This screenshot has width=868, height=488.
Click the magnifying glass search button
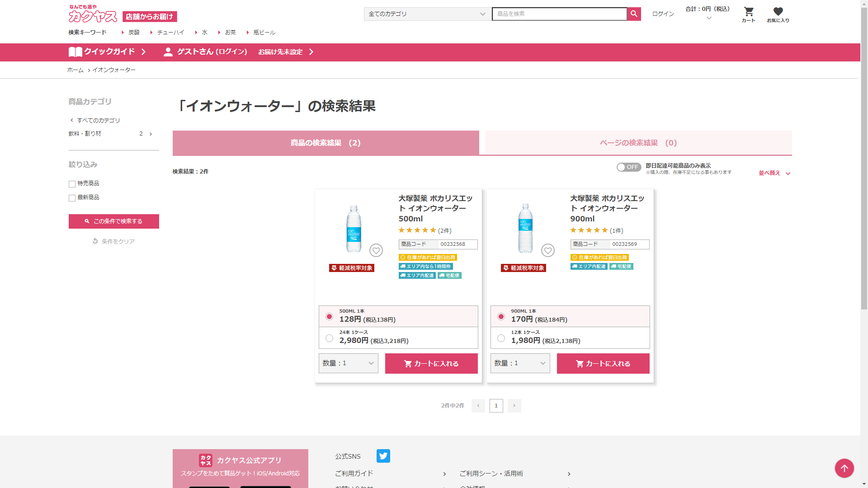[634, 14]
